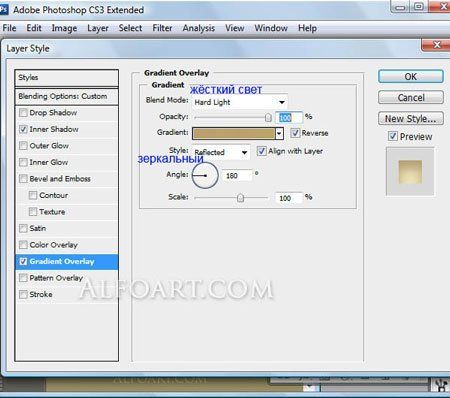Uncheck Align with Layer checkbox
This screenshot has height=398, width=450.
[261, 151]
